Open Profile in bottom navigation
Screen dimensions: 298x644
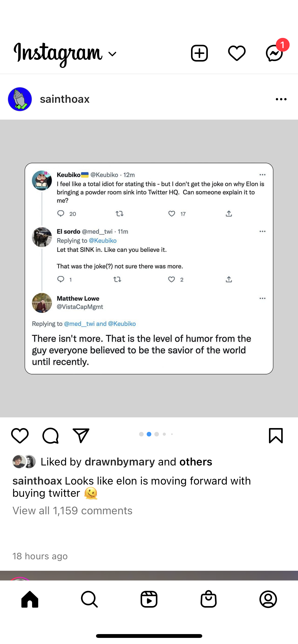coord(268,599)
